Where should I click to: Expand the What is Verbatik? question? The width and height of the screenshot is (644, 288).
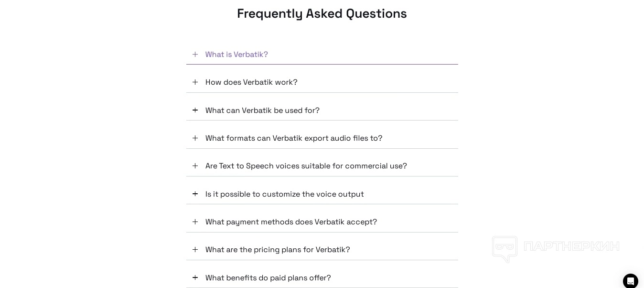click(236, 55)
